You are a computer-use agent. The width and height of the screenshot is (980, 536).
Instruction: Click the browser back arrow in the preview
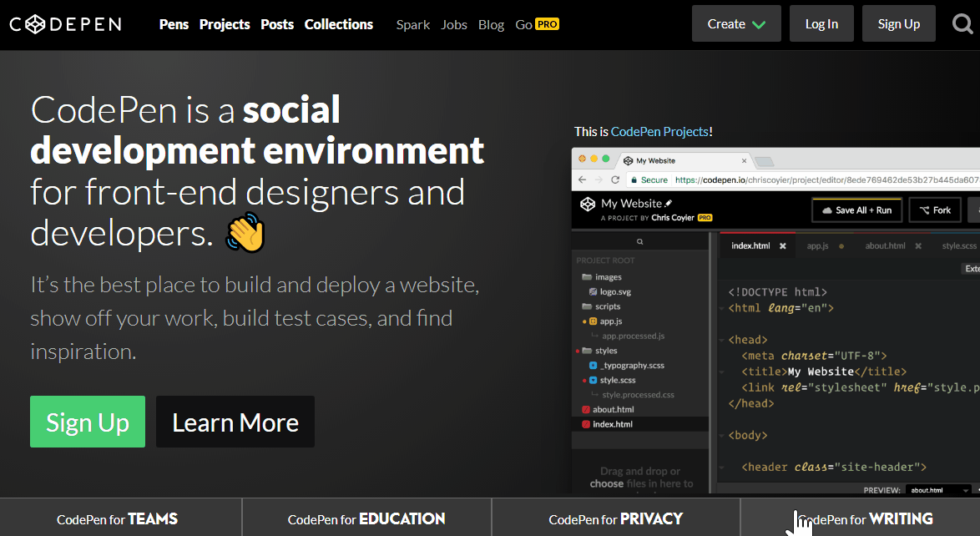[x=583, y=180]
